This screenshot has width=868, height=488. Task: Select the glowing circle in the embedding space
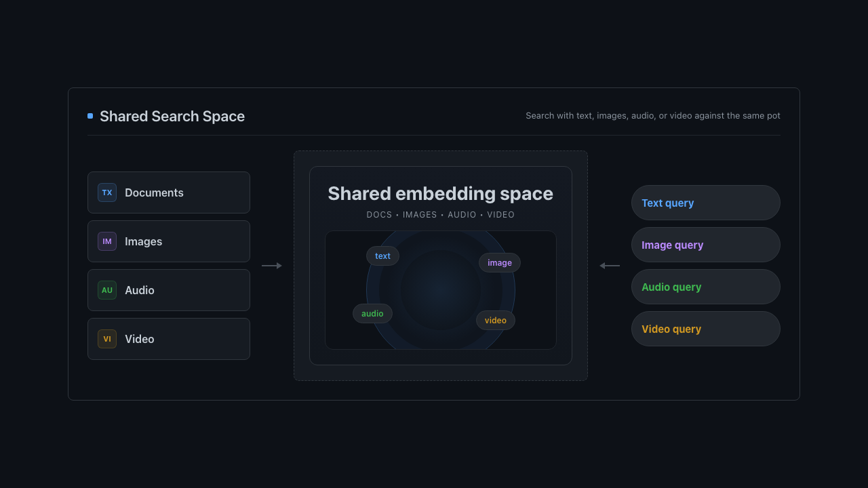pyautogui.click(x=441, y=290)
